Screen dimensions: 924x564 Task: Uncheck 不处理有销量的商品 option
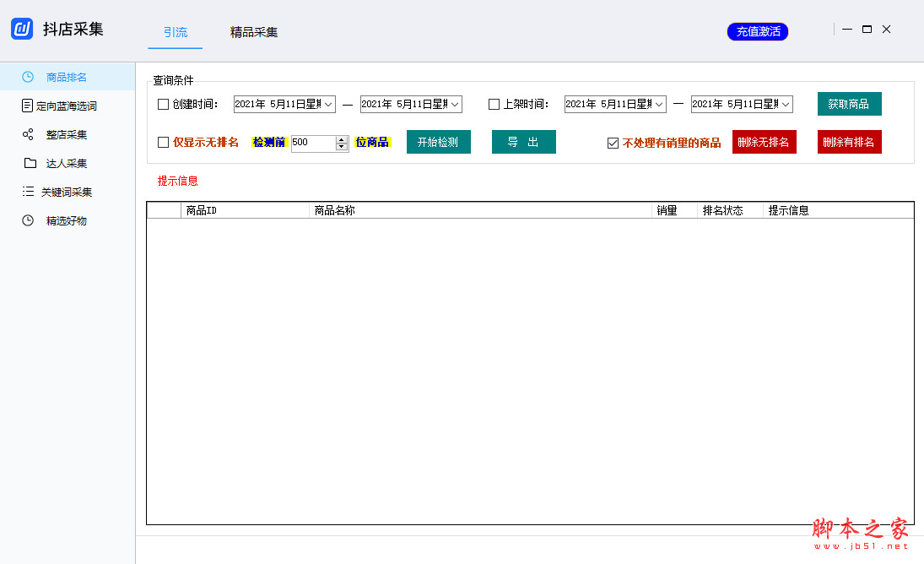(613, 142)
